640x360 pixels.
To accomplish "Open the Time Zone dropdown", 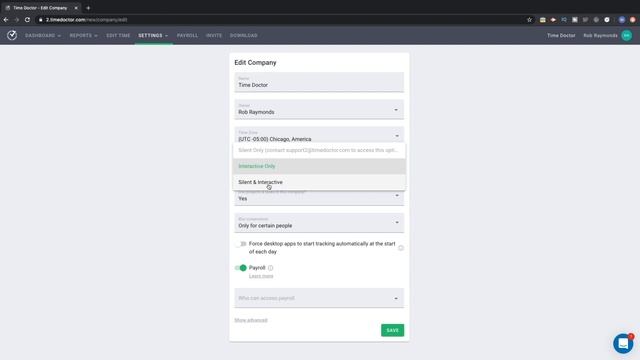I will tap(319, 135).
